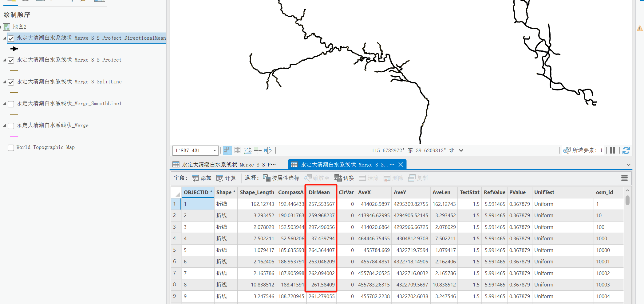The width and height of the screenshot is (644, 304).
Task: Click the north arrow navigation icon
Action: pyautogui.click(x=268, y=150)
